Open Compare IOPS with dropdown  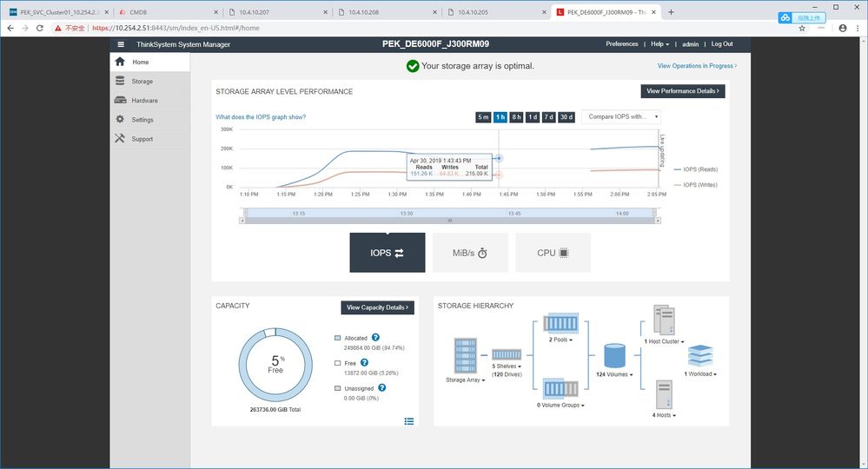(x=620, y=117)
